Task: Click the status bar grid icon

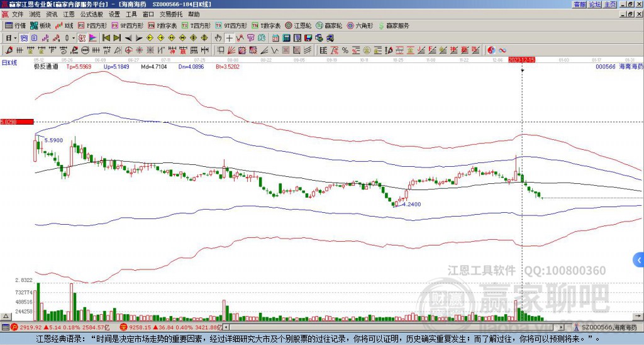Action: 5,327
